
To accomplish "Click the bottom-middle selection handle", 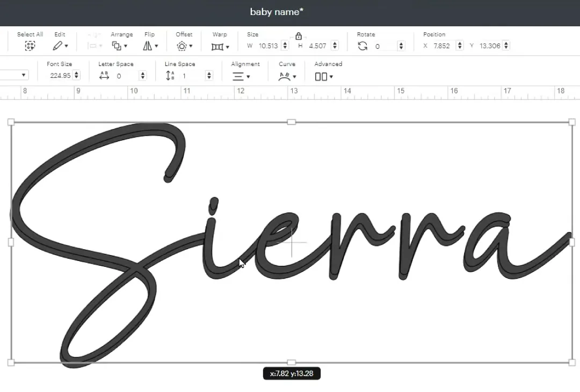I will click(x=292, y=362).
